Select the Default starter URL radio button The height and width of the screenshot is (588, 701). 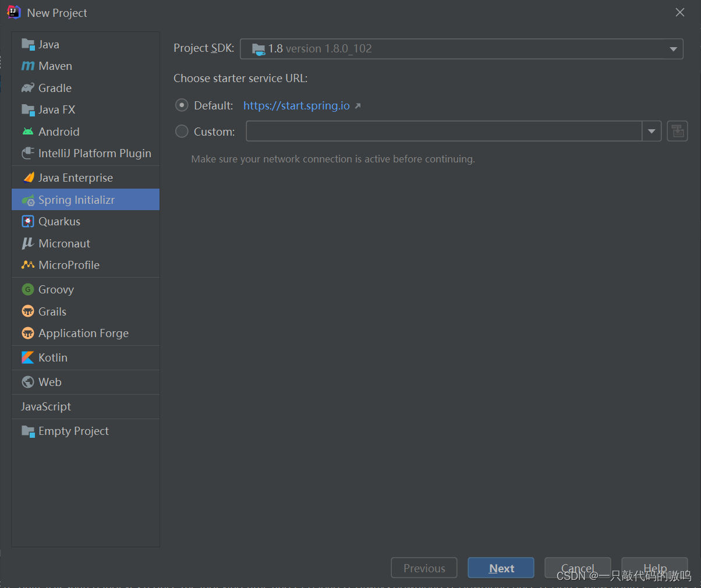[x=182, y=105]
